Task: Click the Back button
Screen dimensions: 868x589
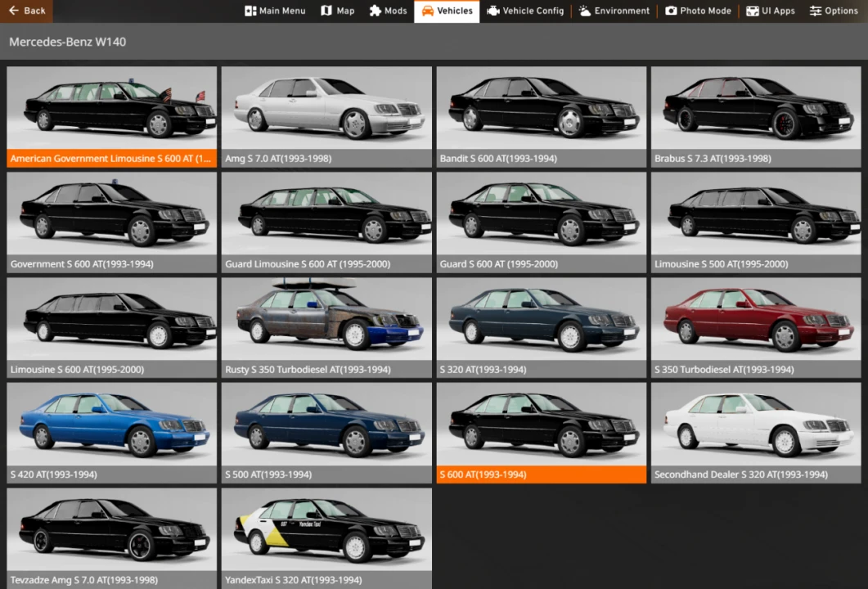Action: pyautogui.click(x=26, y=11)
